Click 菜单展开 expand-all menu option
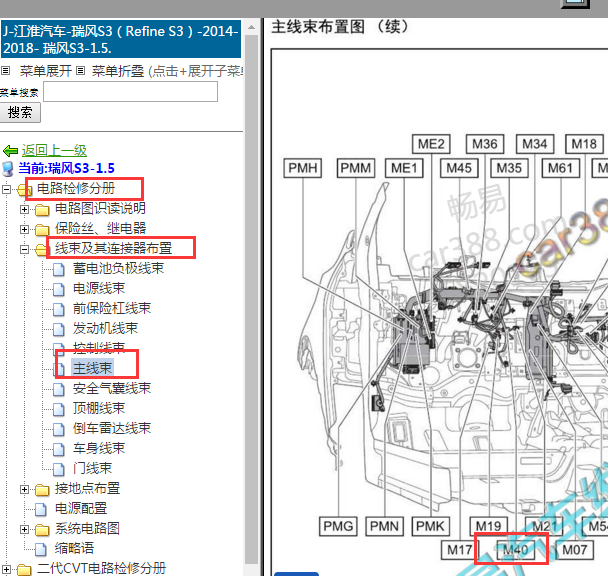This screenshot has height=576, width=608. (46, 71)
